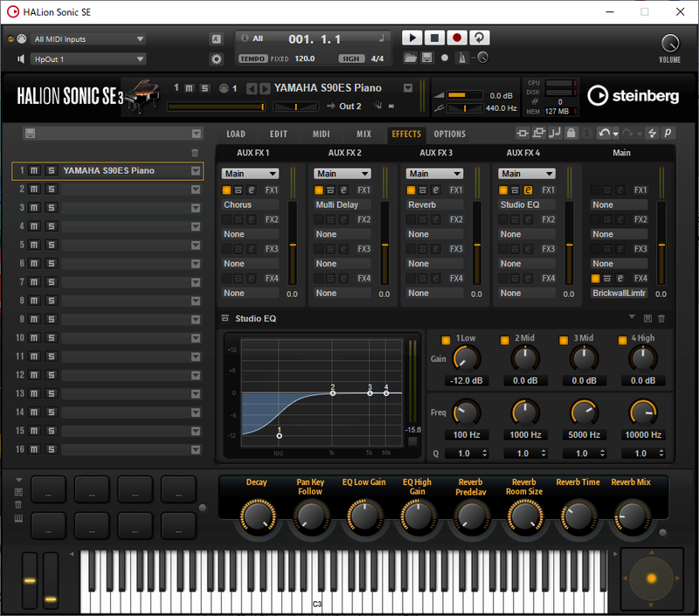Click the trash icon above slot rack

pyautogui.click(x=195, y=153)
